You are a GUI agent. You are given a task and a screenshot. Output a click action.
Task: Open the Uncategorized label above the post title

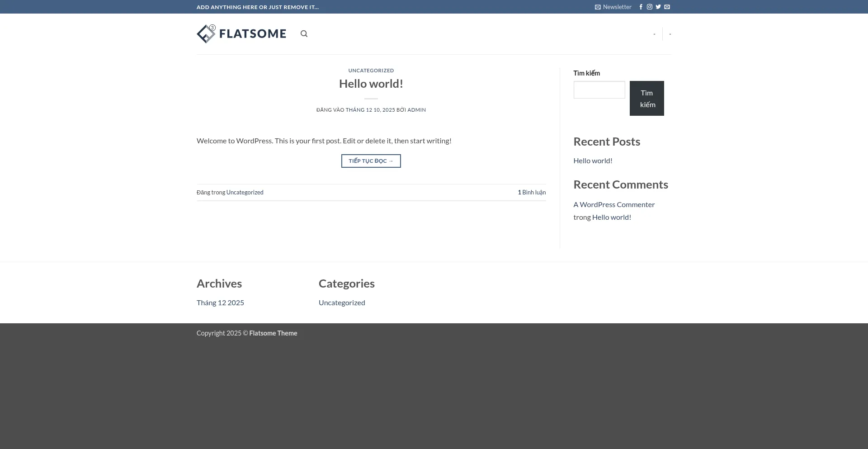(371, 71)
